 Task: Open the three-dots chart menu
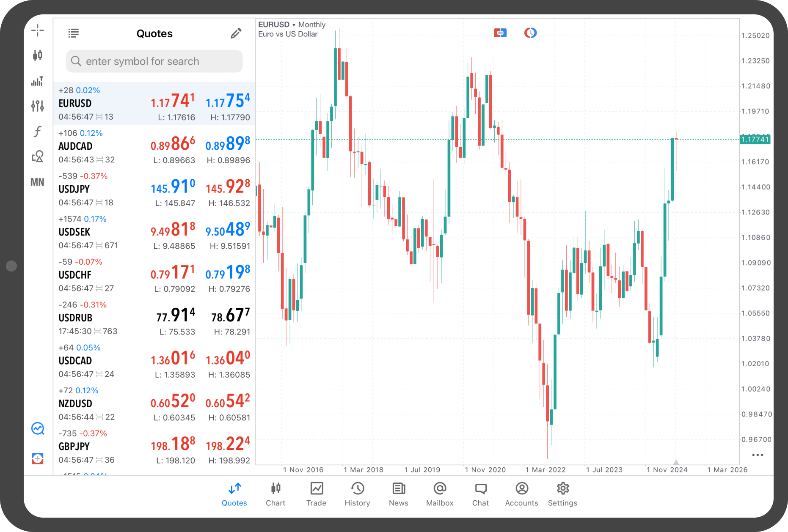point(757,455)
